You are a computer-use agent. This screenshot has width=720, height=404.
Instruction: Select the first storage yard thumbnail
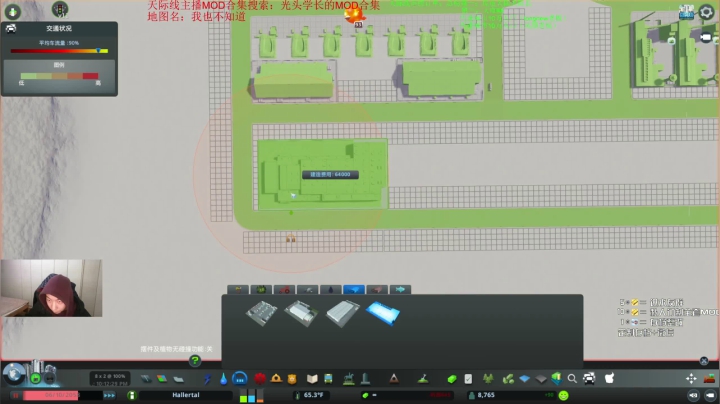click(x=261, y=313)
